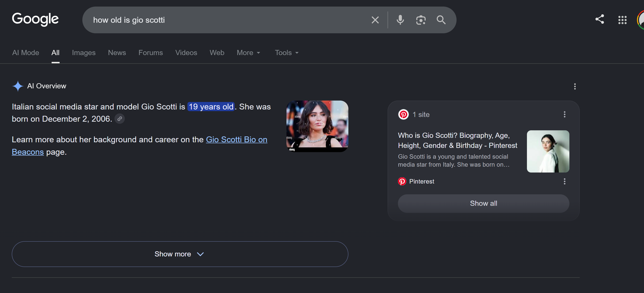Viewport: 644px width, 293px height.
Task: Click the Show all sources button
Action: pos(483,203)
